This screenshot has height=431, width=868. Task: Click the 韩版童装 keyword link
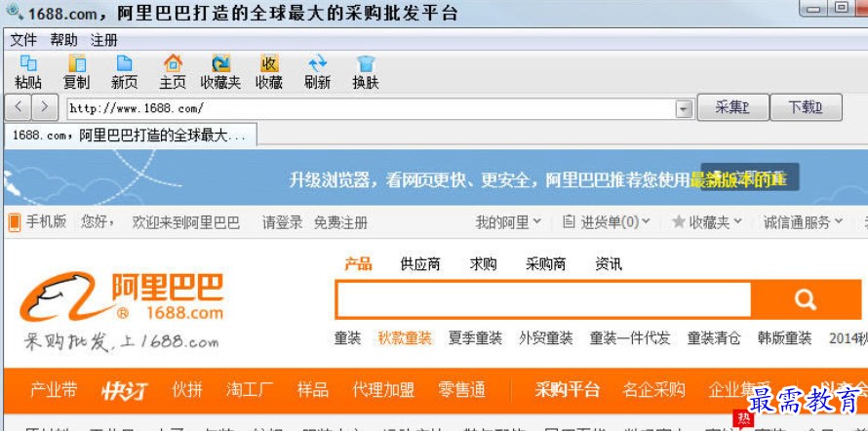click(785, 337)
